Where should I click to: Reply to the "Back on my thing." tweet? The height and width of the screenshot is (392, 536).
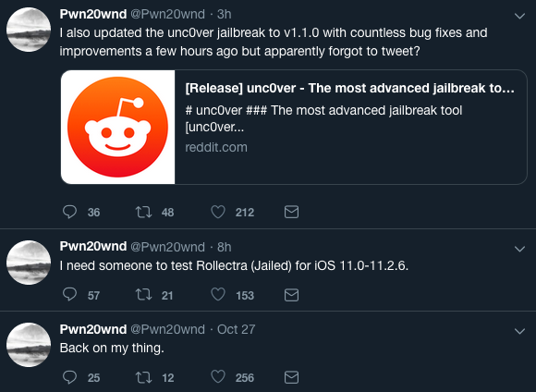[x=69, y=377]
